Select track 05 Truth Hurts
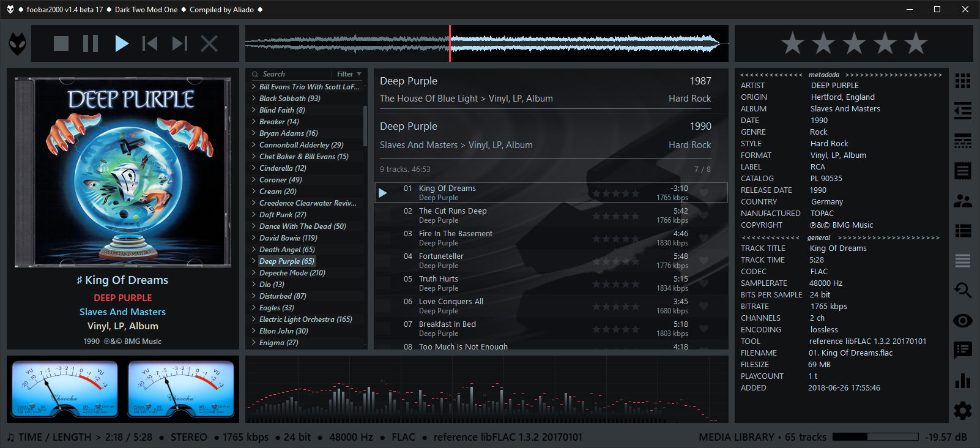Screen dimensions: 980x448 tap(551, 283)
